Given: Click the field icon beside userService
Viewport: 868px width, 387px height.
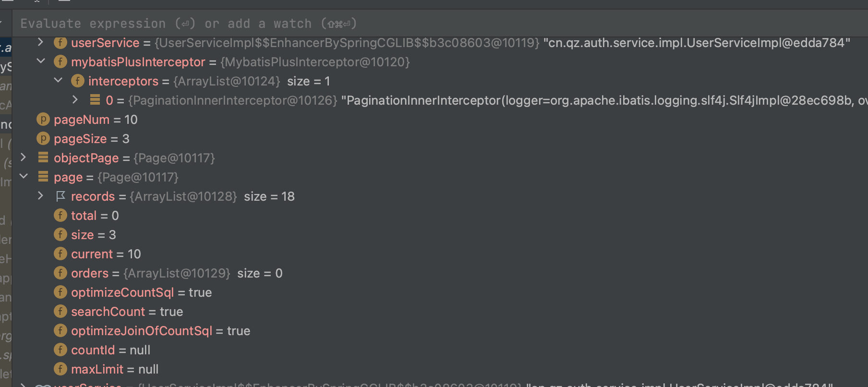Looking at the screenshot, I should [60, 43].
